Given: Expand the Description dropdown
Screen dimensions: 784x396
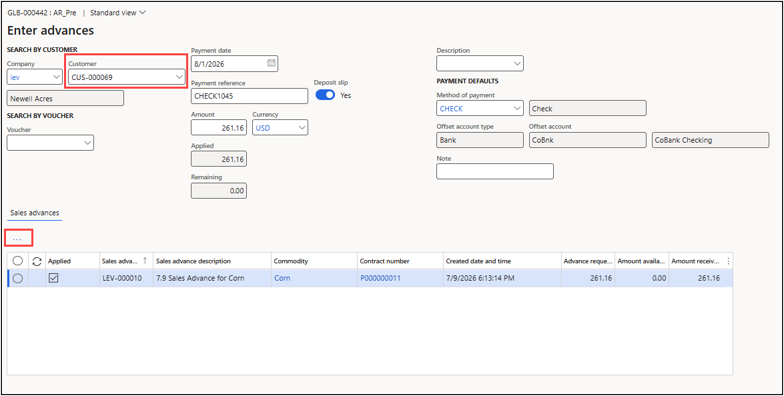Looking at the screenshot, I should coord(518,64).
